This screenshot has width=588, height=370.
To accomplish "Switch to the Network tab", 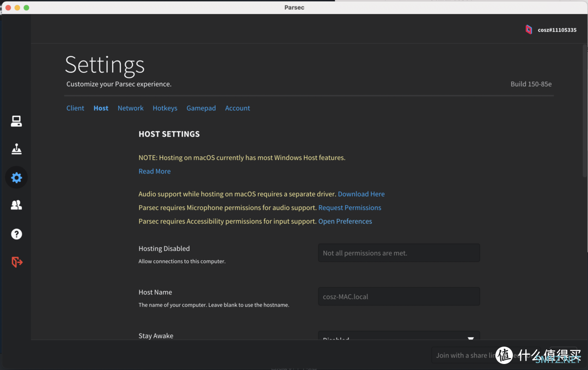I will (131, 108).
